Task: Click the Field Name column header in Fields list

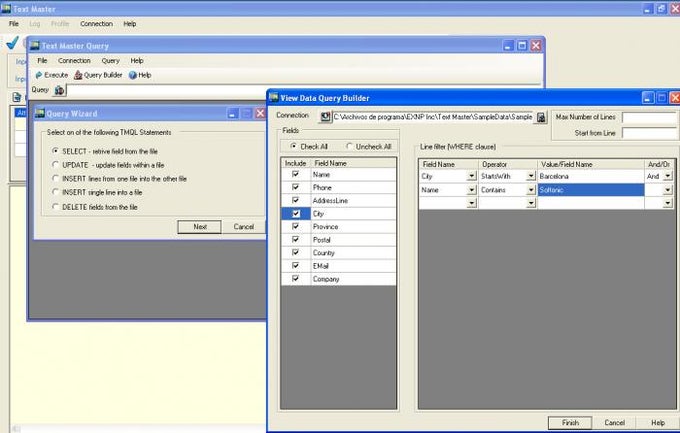Action: pos(353,163)
